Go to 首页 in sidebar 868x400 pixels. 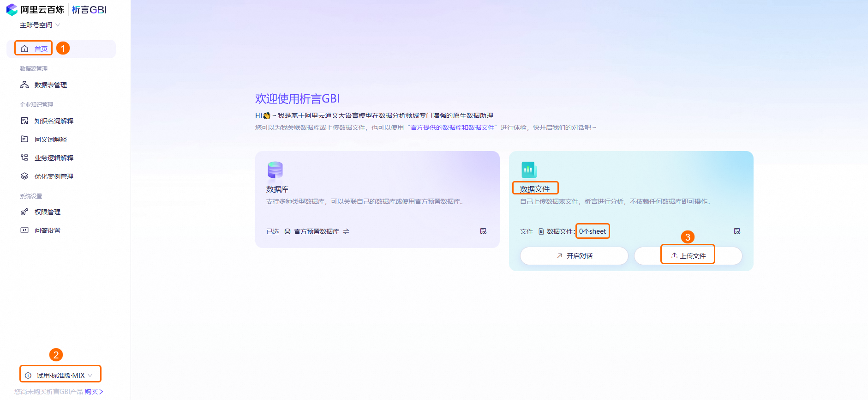61,49
